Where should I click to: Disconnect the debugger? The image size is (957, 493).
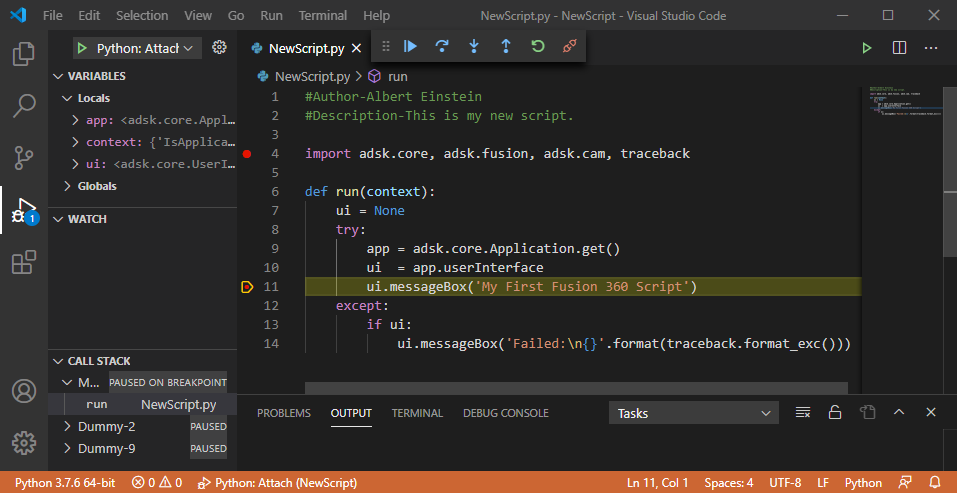click(x=569, y=46)
